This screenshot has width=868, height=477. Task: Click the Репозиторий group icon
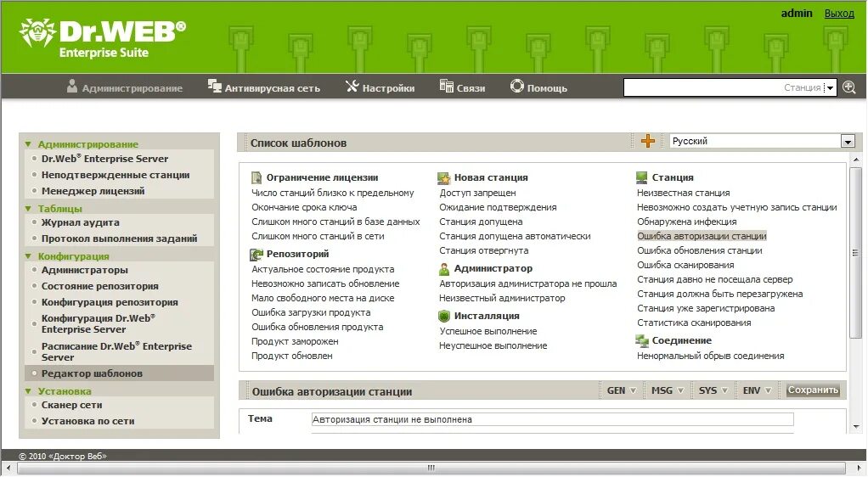[256, 254]
